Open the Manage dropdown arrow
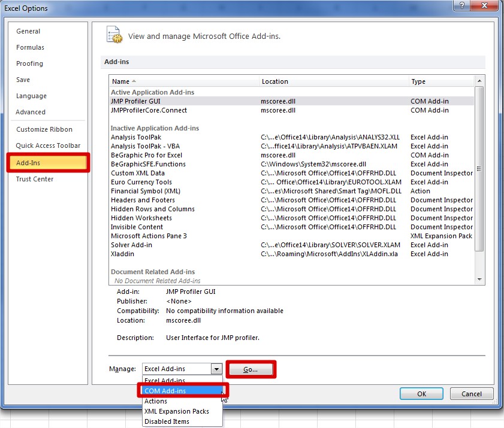504x428 pixels. pos(217,369)
